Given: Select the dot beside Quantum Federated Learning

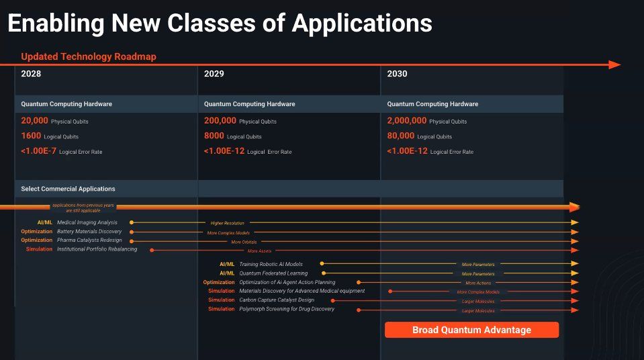Looking at the screenshot, I should coord(324,273).
